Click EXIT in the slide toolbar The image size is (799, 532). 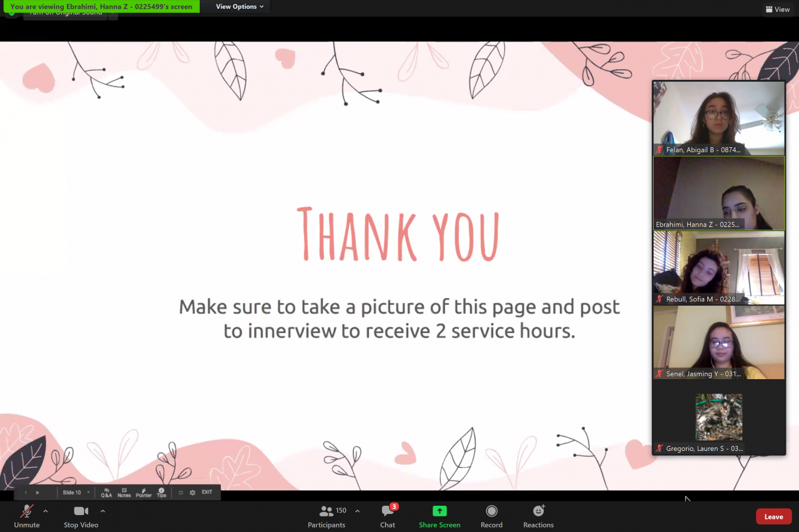(x=207, y=492)
